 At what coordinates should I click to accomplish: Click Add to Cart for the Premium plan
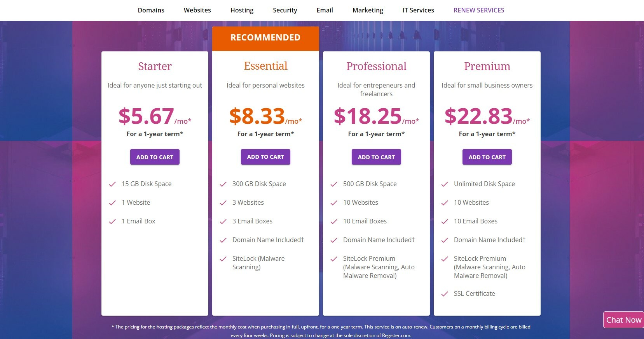[487, 157]
